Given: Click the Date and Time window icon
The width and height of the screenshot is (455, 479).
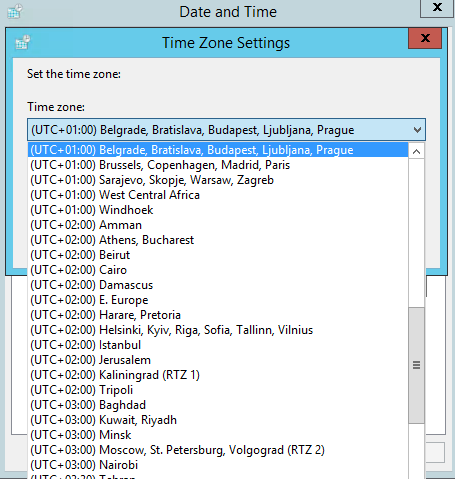Looking at the screenshot, I should [x=15, y=11].
